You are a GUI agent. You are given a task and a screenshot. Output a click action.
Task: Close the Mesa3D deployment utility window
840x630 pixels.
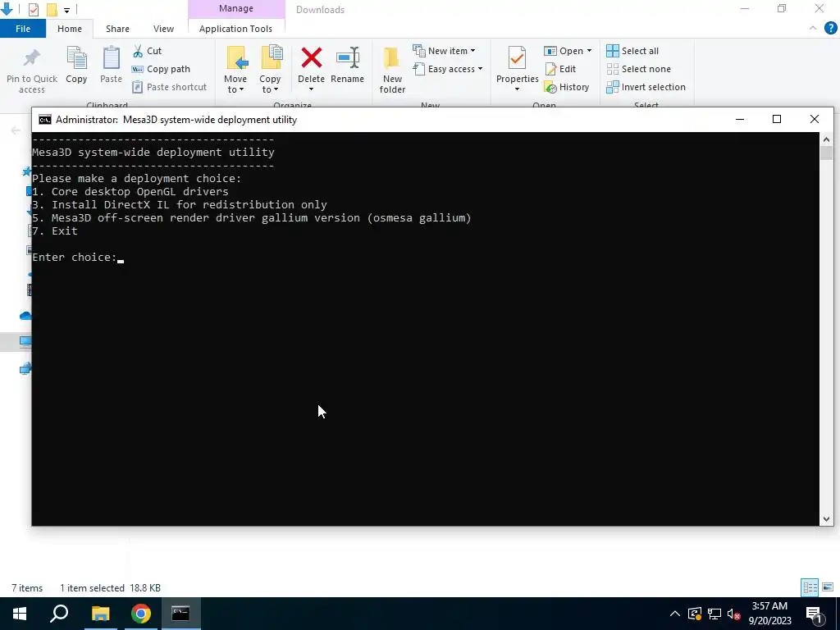point(815,119)
